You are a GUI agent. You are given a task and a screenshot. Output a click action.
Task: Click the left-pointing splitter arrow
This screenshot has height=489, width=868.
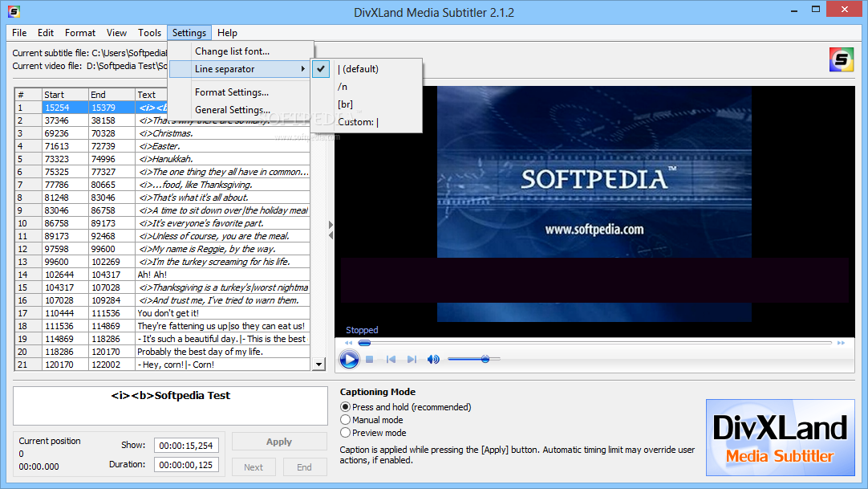331,235
